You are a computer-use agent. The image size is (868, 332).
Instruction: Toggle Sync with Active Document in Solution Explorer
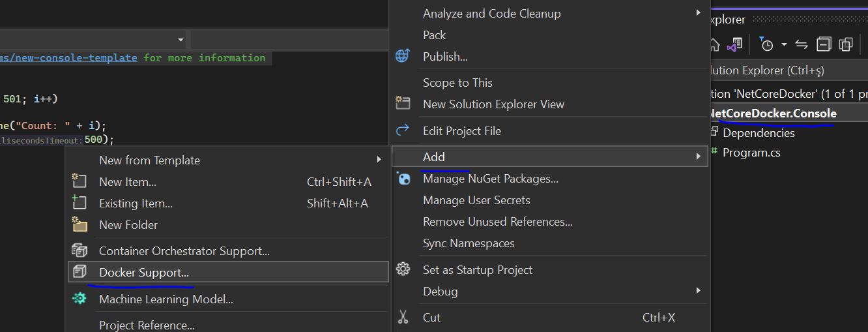point(802,44)
